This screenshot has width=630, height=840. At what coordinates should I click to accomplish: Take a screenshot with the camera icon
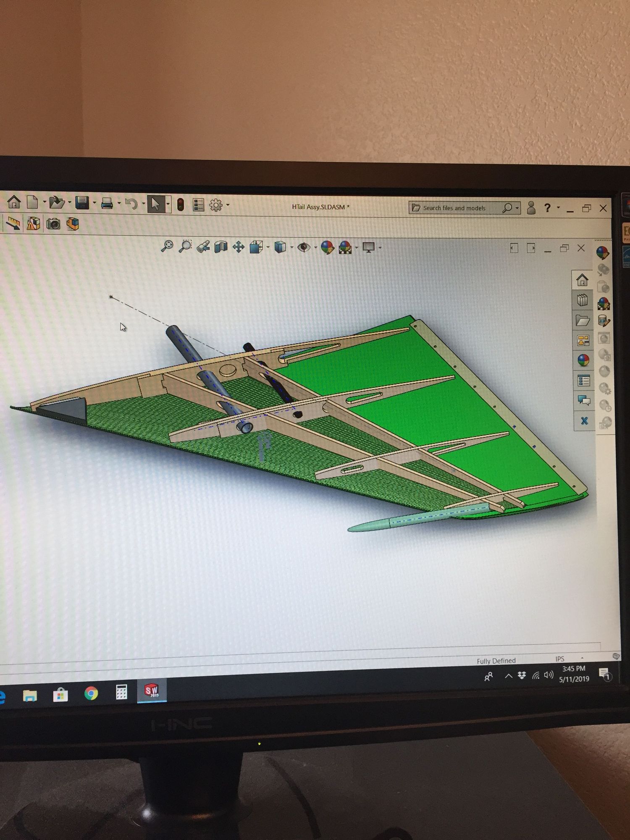click(x=53, y=224)
